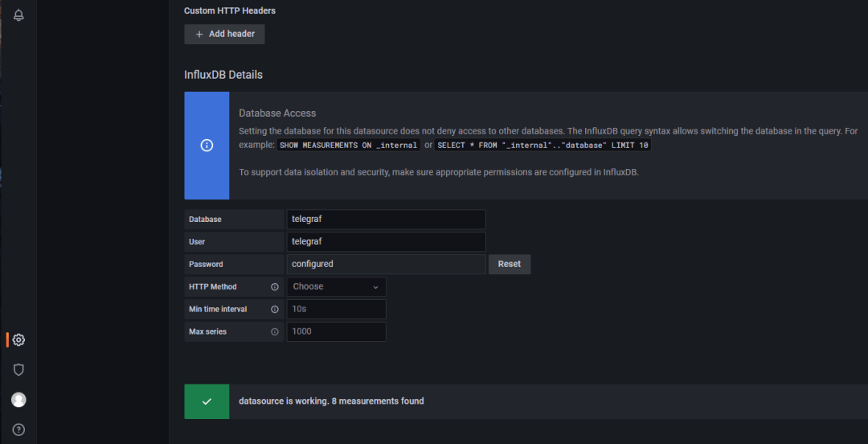Click the Add header button
Screen dimensions: 868x444
pyautogui.click(x=225, y=34)
